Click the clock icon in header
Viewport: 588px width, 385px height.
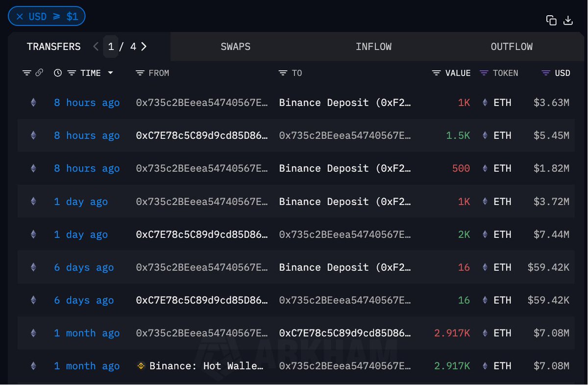click(x=58, y=73)
